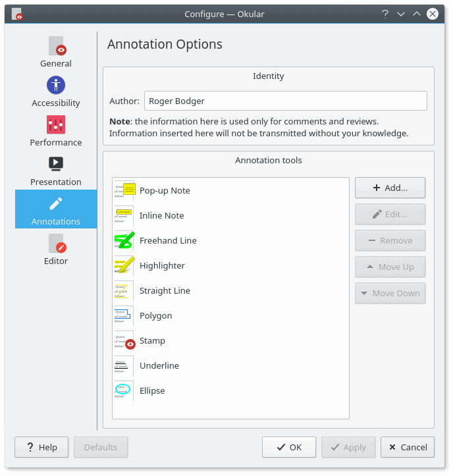The height and width of the screenshot is (476, 453).
Task: Select the Stamp list entry
Action: coord(230,340)
